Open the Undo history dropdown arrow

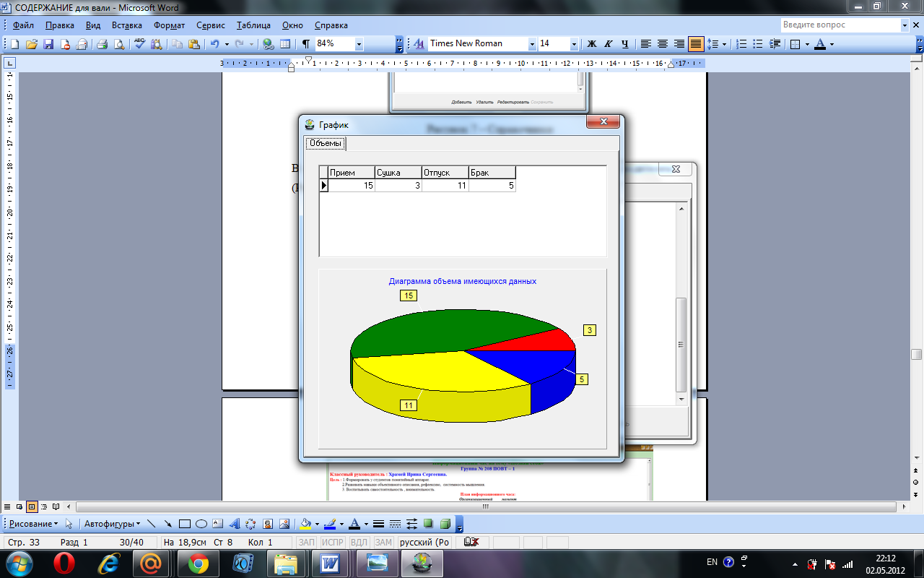(x=227, y=44)
